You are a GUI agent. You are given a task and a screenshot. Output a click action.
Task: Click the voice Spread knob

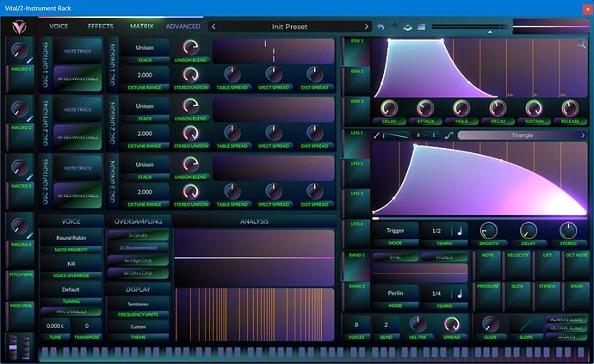tap(452, 324)
